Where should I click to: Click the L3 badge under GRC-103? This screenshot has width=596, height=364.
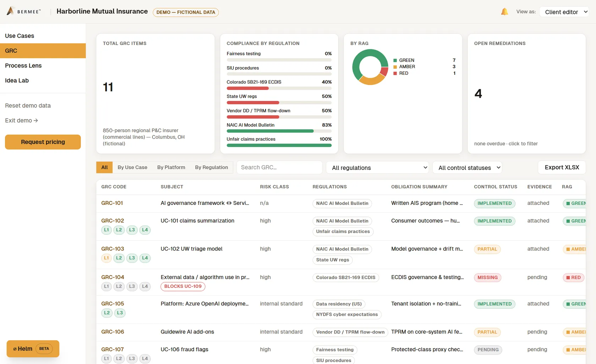click(x=132, y=258)
